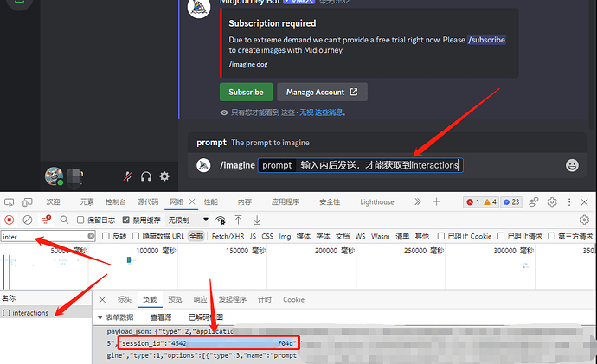This screenshot has height=364, width=597.
Task: Open the 性能 DevTools tab
Action: tap(210, 202)
